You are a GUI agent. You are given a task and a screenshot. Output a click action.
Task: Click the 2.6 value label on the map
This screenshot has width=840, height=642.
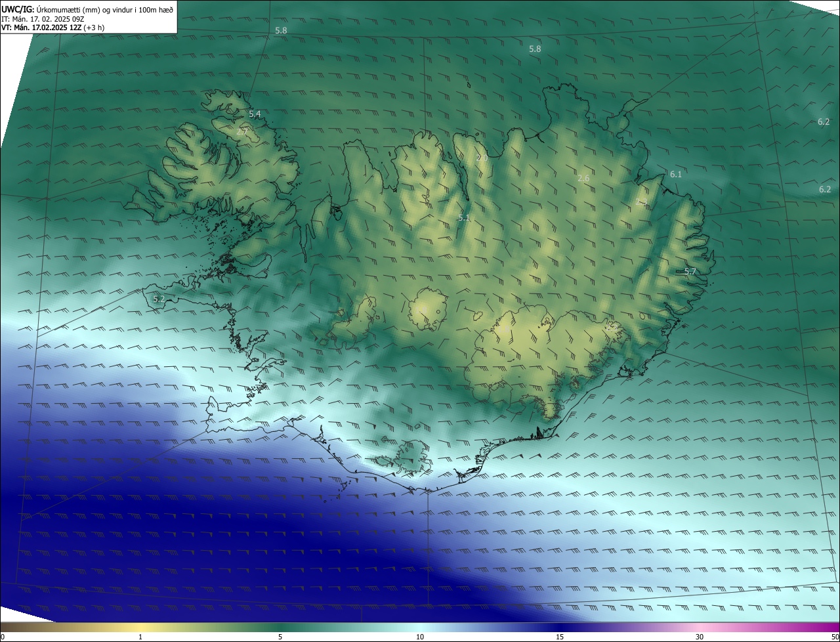tap(583, 179)
